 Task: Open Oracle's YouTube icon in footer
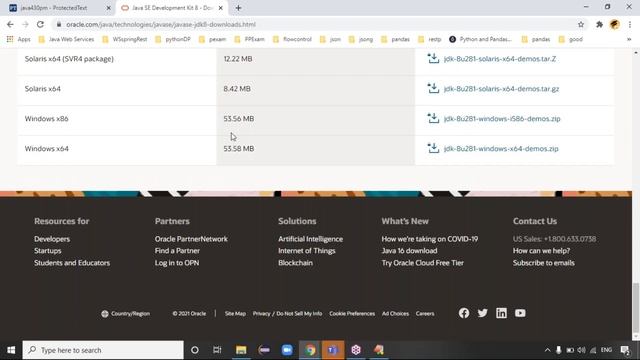520,313
